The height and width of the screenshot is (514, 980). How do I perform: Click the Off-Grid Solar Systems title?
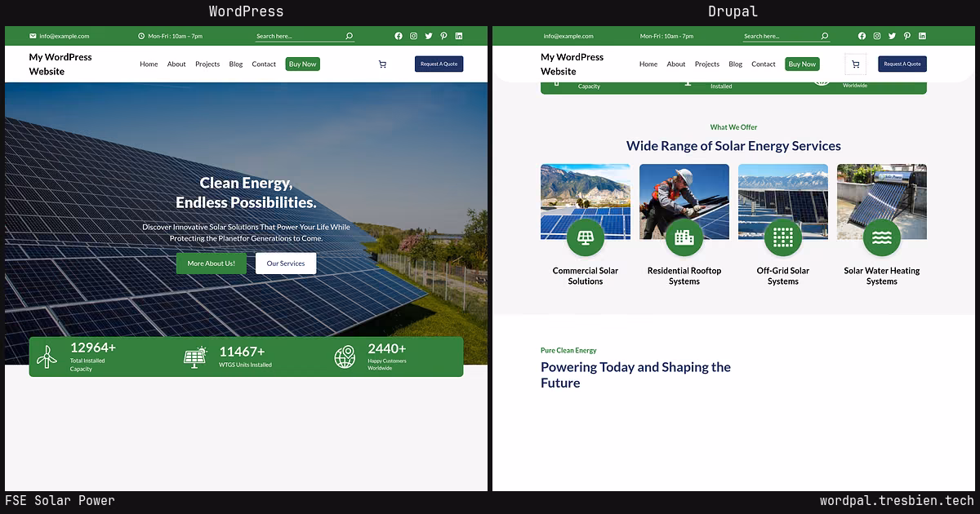pos(783,276)
